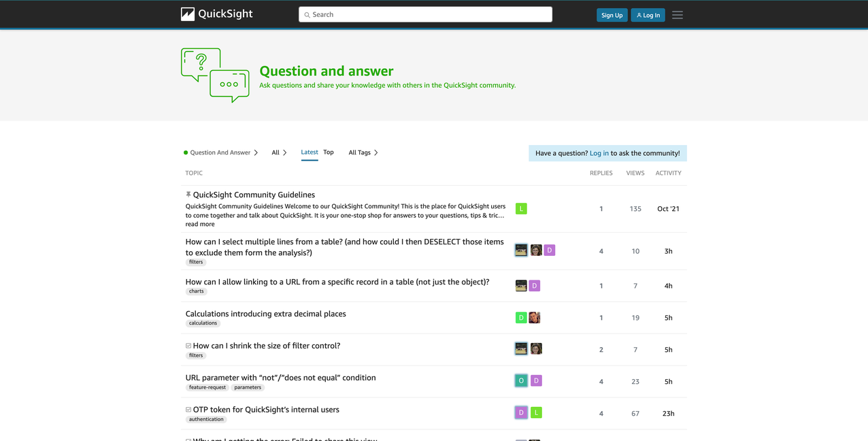Image resolution: width=868 pixels, height=441 pixels.
Task: Click the pin icon beside Community Guidelines
Action: pyautogui.click(x=188, y=195)
